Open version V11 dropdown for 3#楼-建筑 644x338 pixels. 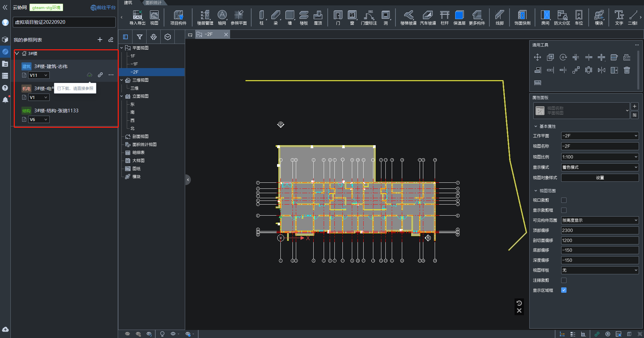39,75
